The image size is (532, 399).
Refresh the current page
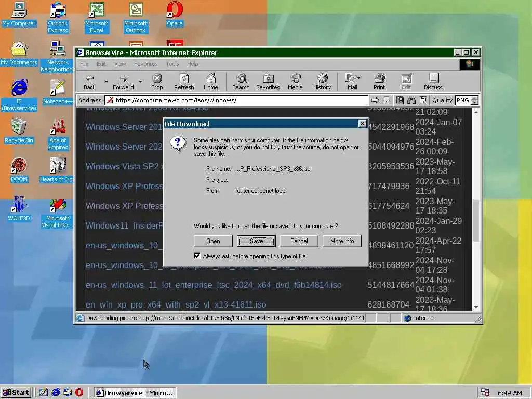tap(184, 82)
